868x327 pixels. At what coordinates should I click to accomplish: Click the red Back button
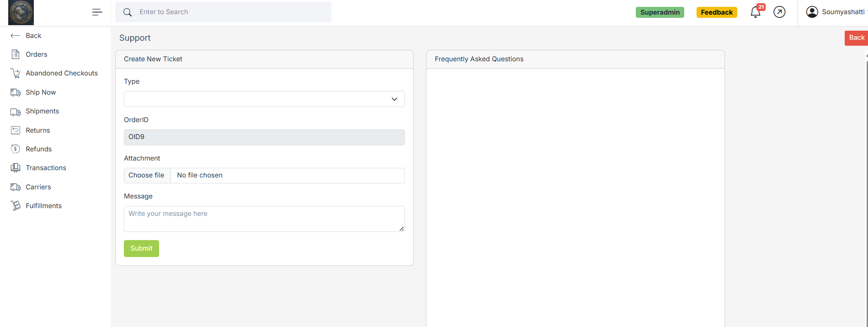tap(856, 38)
